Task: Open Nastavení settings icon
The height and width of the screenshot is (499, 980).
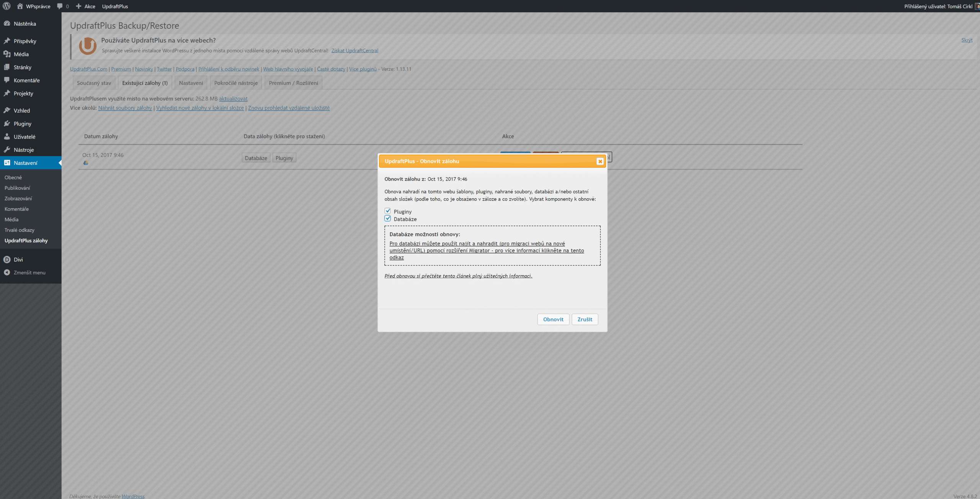Action: (7, 163)
